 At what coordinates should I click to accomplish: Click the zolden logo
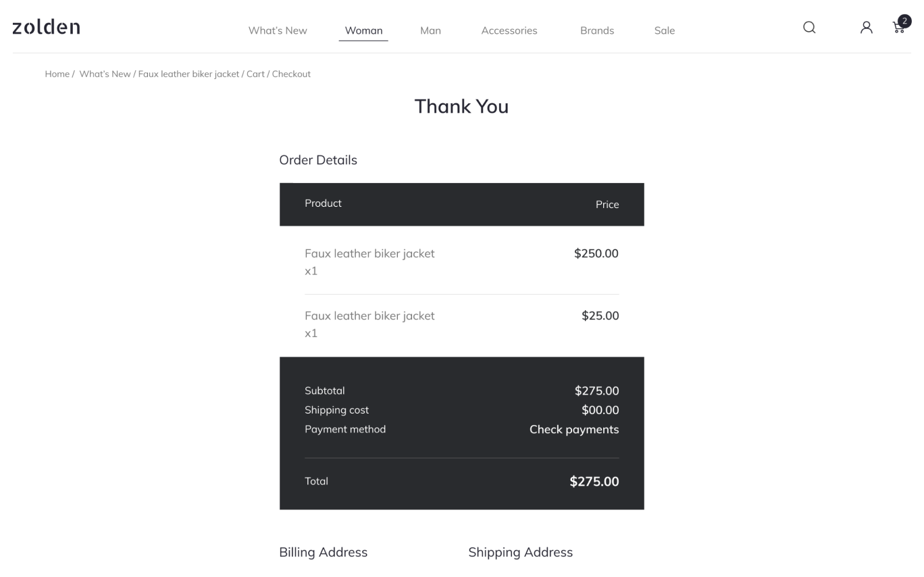click(46, 27)
